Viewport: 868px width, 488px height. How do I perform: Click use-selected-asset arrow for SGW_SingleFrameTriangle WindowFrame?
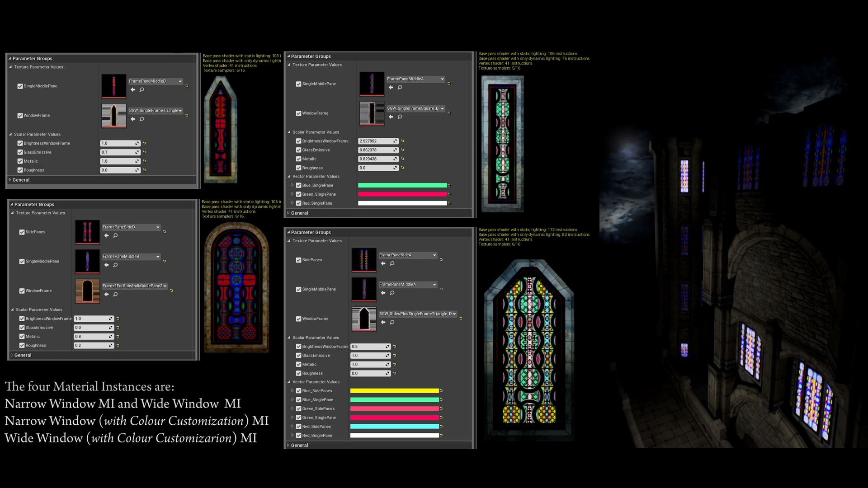tap(133, 119)
